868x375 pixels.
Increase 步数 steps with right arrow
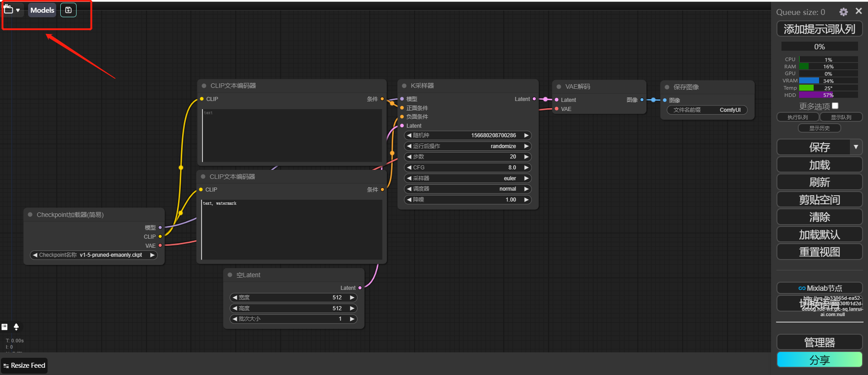pyautogui.click(x=526, y=157)
